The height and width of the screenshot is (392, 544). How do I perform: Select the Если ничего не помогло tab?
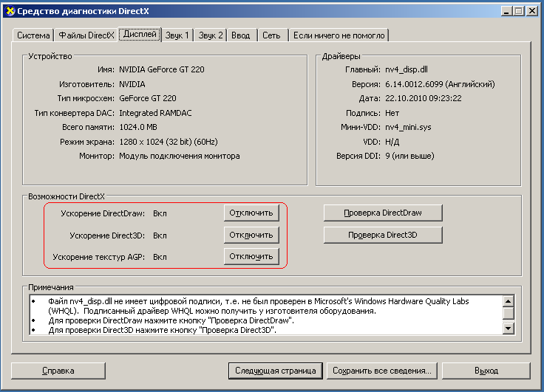click(339, 35)
